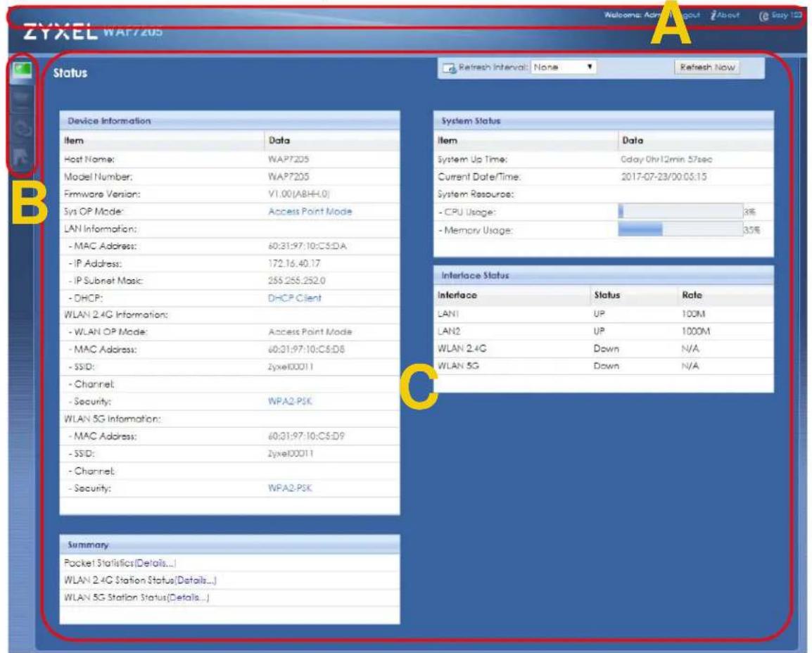
Task: Open the WLAN 5G WPA2-PSK security link
Action: point(290,488)
